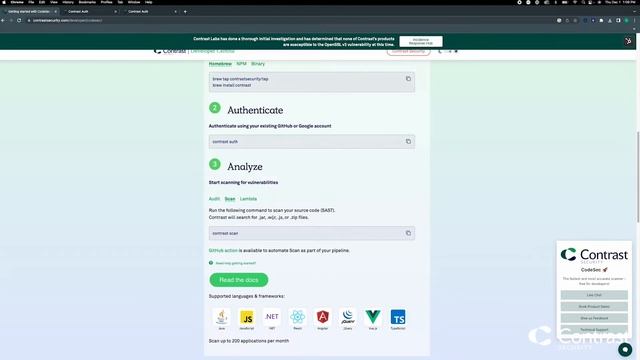
Task: Open the GitHub action link
Action: (223, 251)
